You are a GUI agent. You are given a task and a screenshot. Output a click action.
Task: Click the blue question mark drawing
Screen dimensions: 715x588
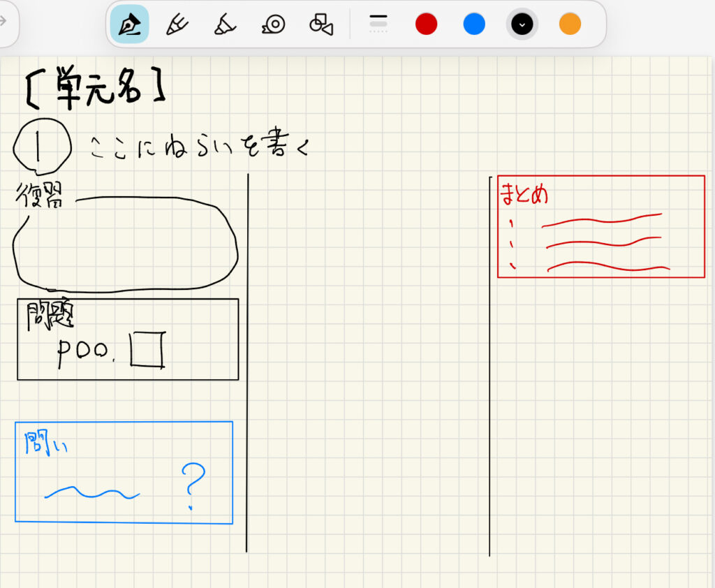point(192,486)
